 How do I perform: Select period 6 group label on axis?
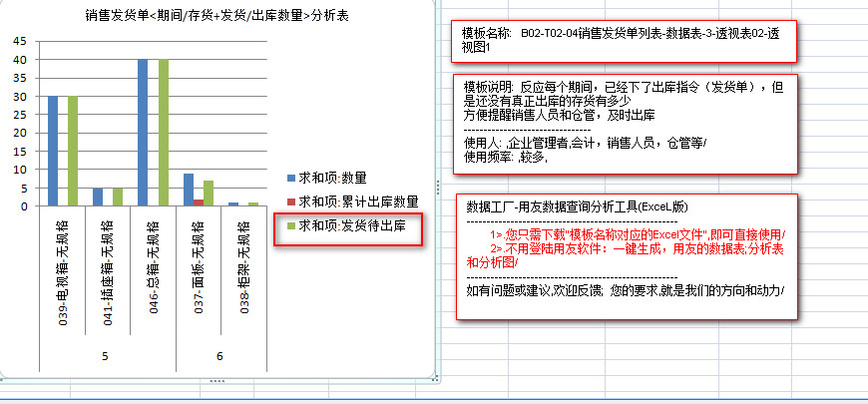218,355
